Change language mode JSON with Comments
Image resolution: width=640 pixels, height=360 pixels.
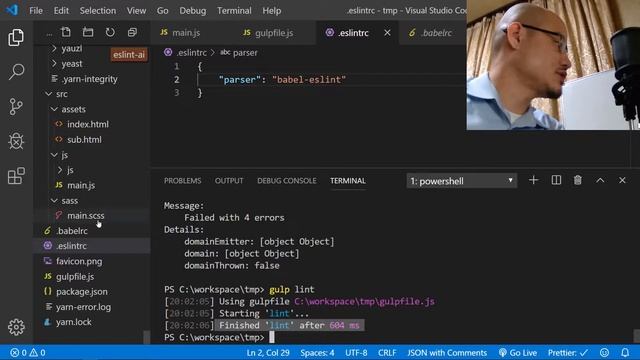click(x=447, y=353)
